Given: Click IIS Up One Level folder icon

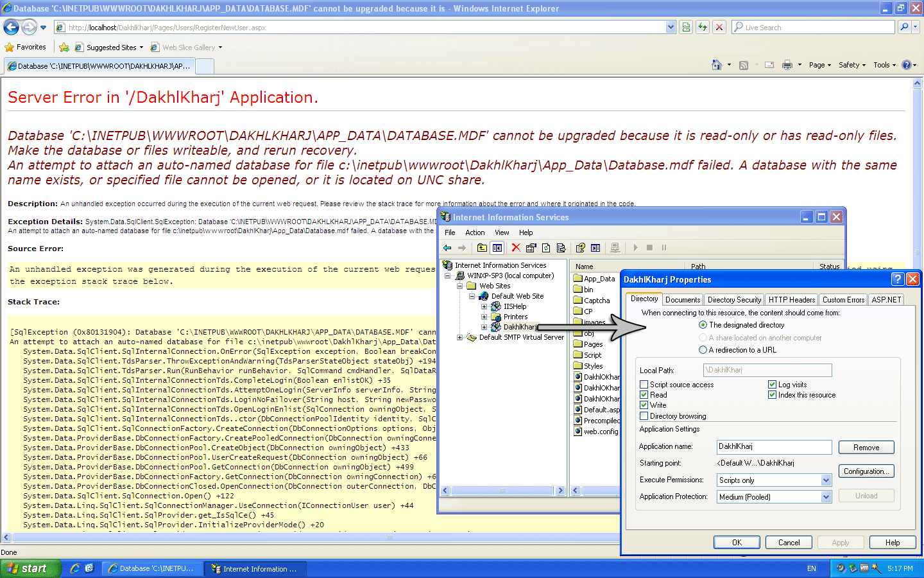Looking at the screenshot, I should pyautogui.click(x=482, y=248).
